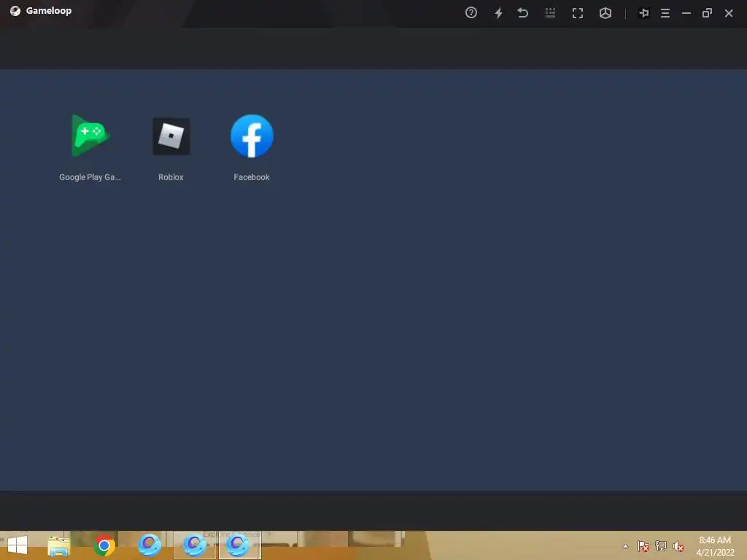747x560 pixels.
Task: Open the Google Play Games app
Action: point(90,136)
